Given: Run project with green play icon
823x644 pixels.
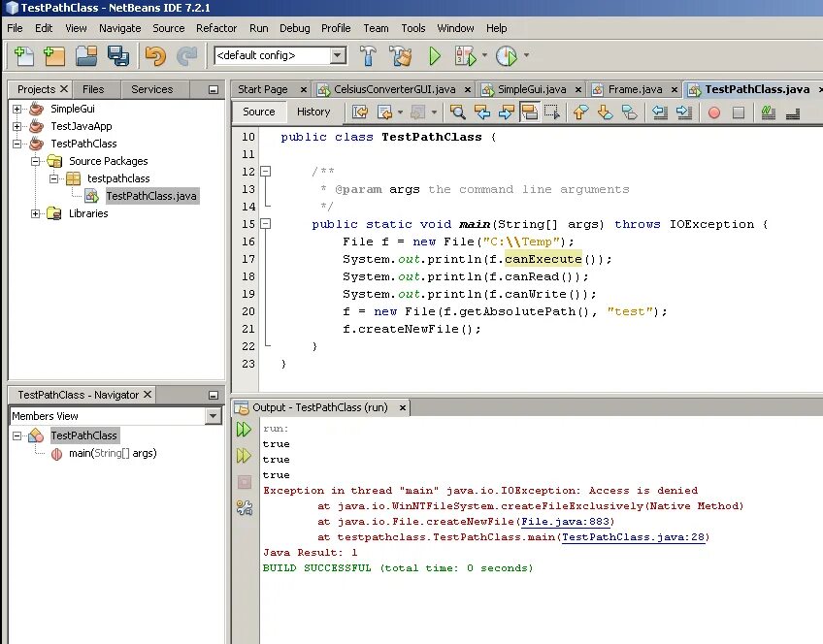Looking at the screenshot, I should pos(435,55).
